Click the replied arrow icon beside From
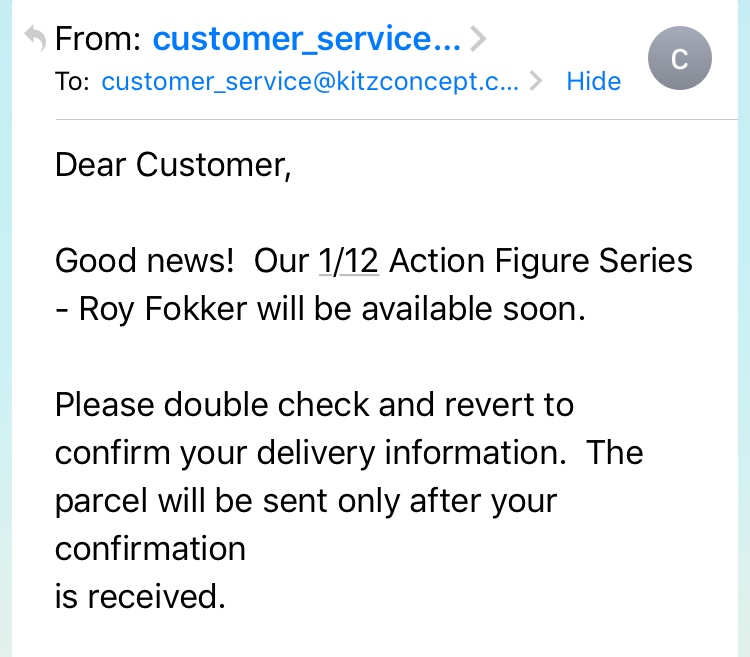750x657 pixels. pos(35,38)
